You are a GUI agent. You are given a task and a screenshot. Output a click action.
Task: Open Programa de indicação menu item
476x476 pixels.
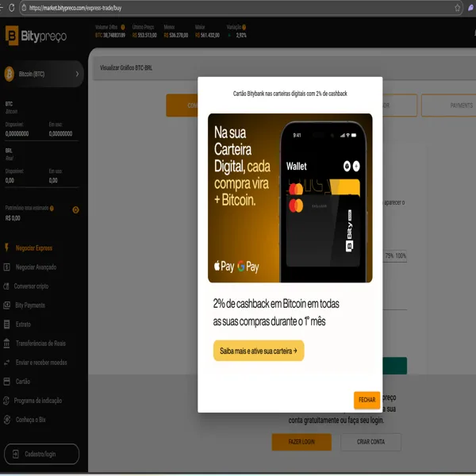pyautogui.click(x=37, y=401)
